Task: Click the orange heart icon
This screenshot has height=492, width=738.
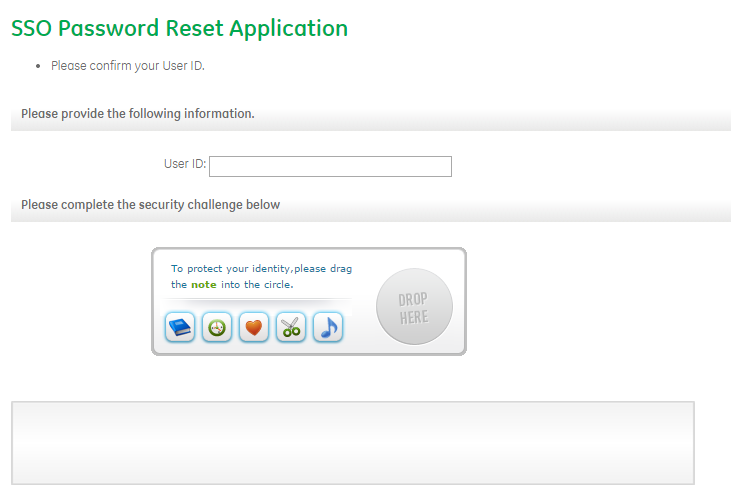Action: click(254, 327)
